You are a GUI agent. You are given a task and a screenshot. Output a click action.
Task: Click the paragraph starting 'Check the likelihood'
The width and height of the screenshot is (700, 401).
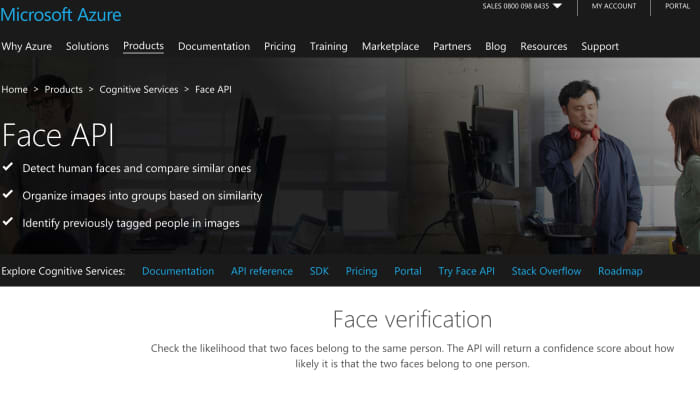[x=412, y=356]
